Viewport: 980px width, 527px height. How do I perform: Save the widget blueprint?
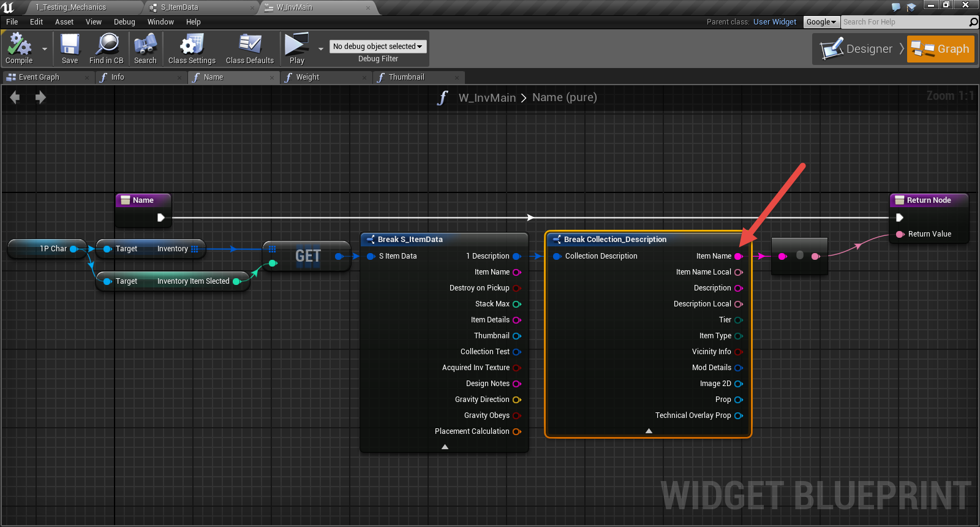[70, 48]
